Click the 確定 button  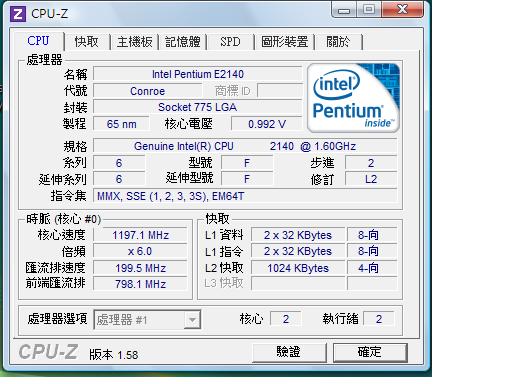[370, 352]
